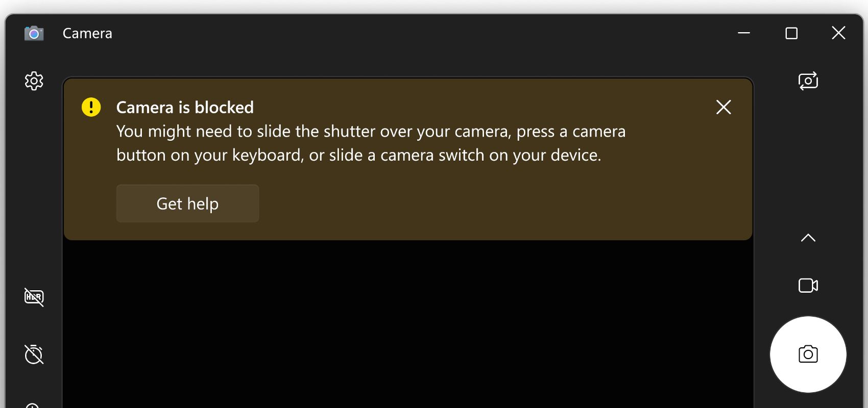The height and width of the screenshot is (408, 868).
Task: Dismiss the Camera is blocked notification
Action: click(724, 107)
